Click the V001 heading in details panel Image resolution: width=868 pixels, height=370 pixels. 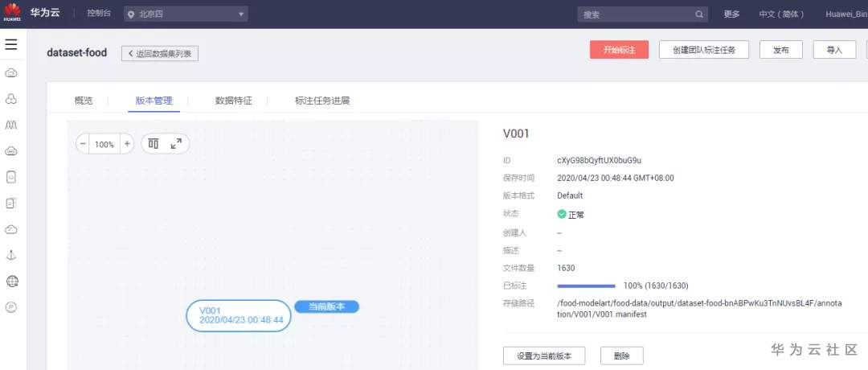coord(517,134)
